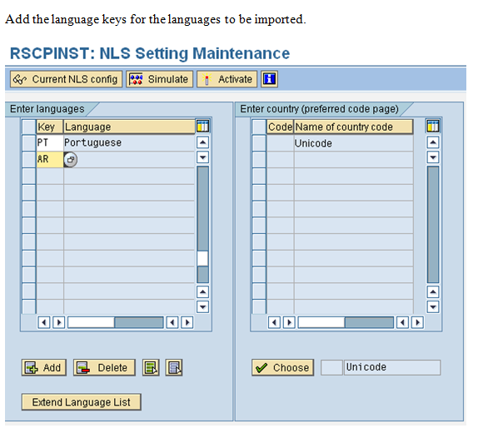This screenshot has width=483, height=448.
Task: Click Enter country preferred code page label
Action: pyautogui.click(x=319, y=109)
